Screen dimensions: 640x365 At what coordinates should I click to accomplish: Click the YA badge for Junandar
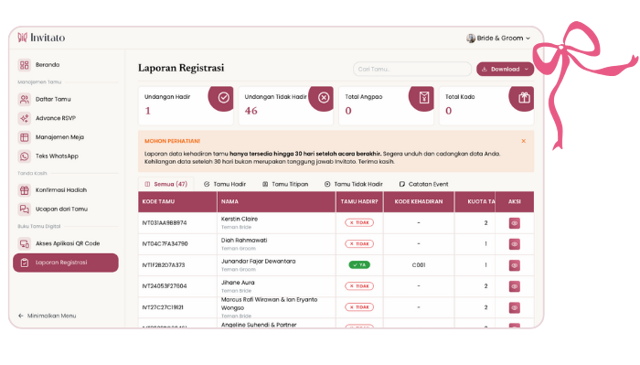click(x=359, y=265)
